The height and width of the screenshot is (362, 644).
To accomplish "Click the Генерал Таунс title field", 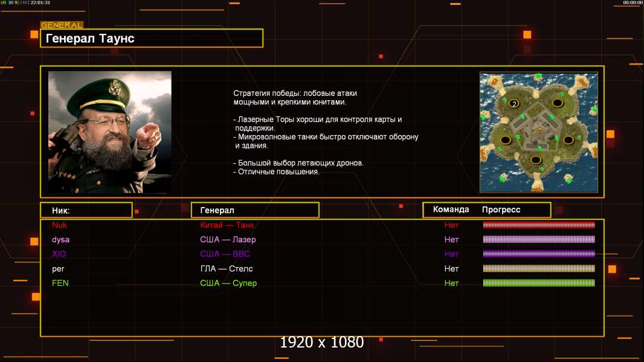I will tap(152, 38).
